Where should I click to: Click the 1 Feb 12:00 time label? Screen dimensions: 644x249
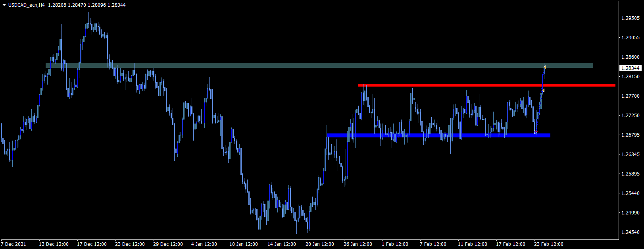point(395,244)
